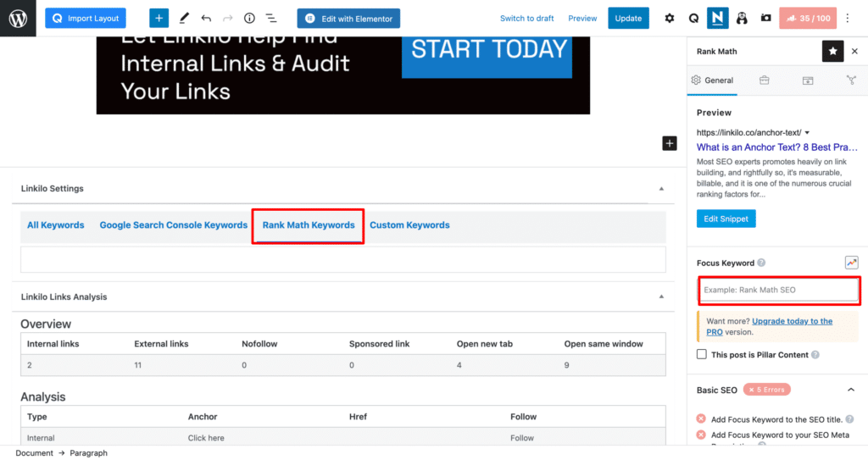Click the Focus Keyword input field
Screen dimensions: 868x460
pos(778,290)
